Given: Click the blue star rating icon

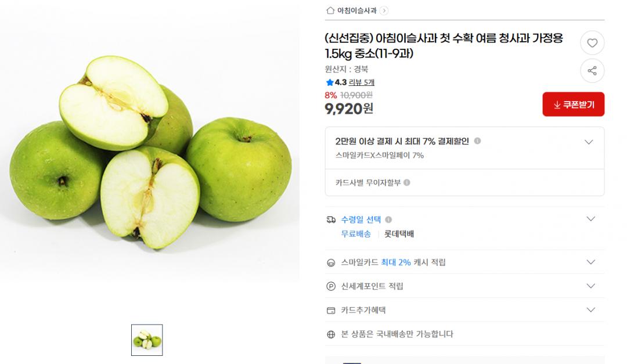Looking at the screenshot, I should [x=330, y=82].
